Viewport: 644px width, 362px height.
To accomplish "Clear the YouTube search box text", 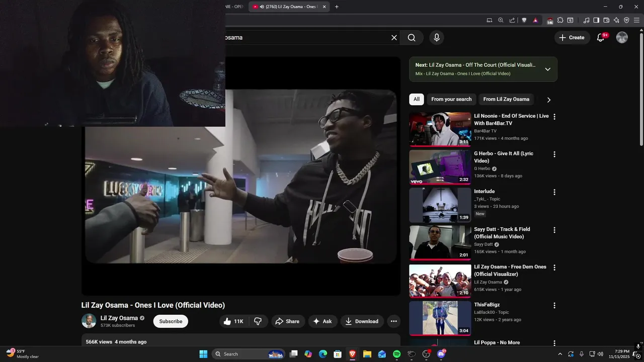I will point(394,38).
